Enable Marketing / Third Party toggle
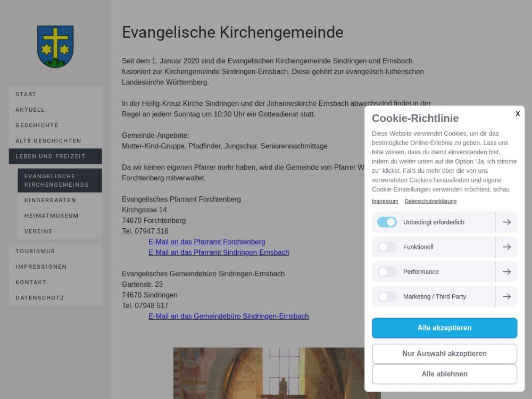The width and height of the screenshot is (532, 399). point(387,297)
